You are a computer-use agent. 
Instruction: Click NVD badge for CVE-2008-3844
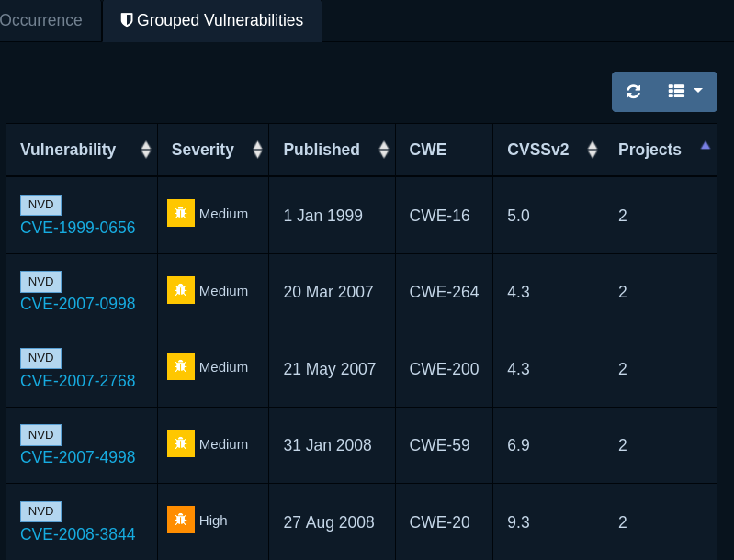(40, 511)
